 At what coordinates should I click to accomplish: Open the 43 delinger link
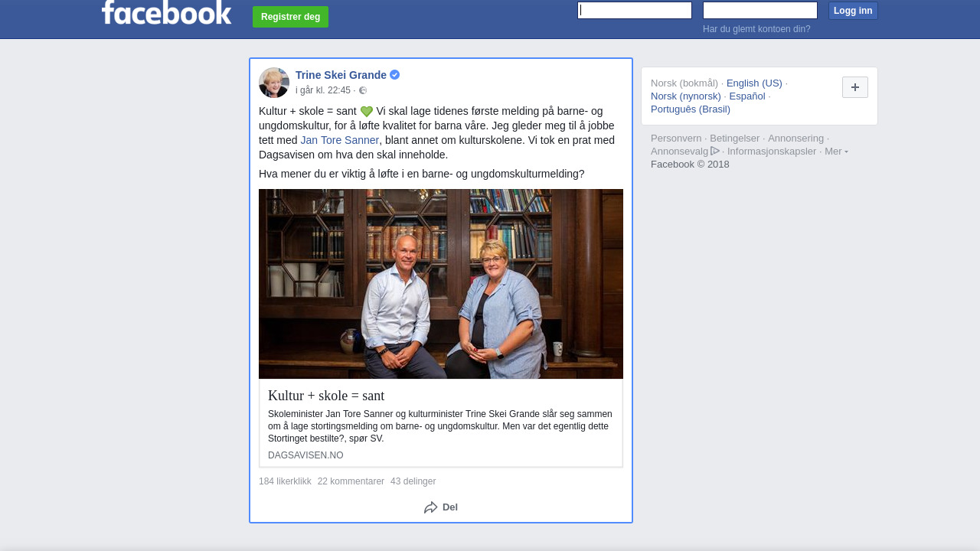(413, 481)
